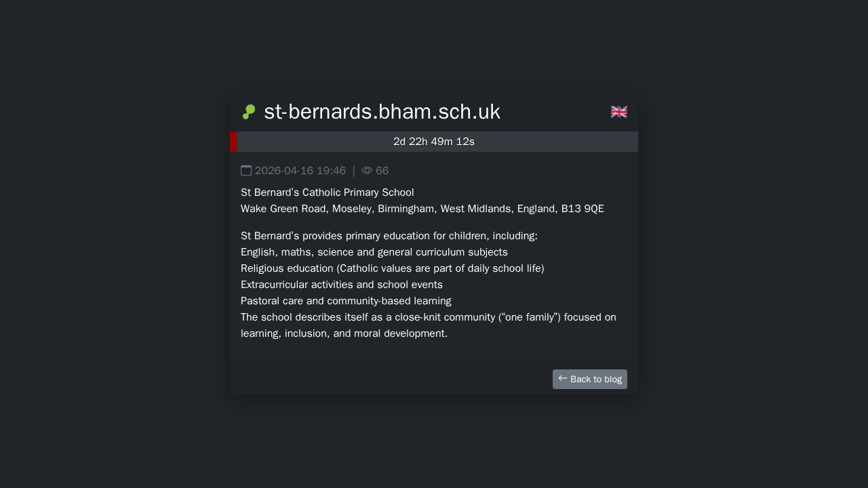Click the publish date 2026-04-16 19:46

(300, 171)
